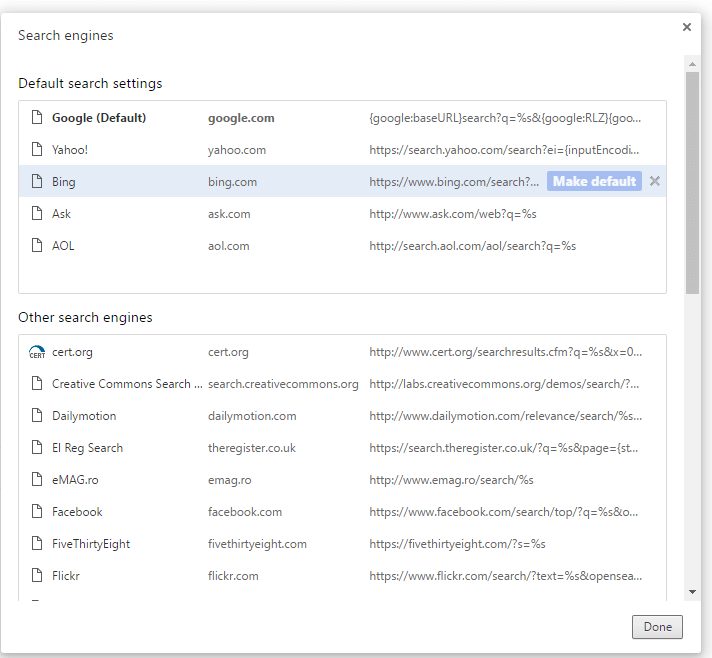Click the search.theregister.co.uk URL
Image resolution: width=712 pixels, height=658 pixels.
(504, 448)
